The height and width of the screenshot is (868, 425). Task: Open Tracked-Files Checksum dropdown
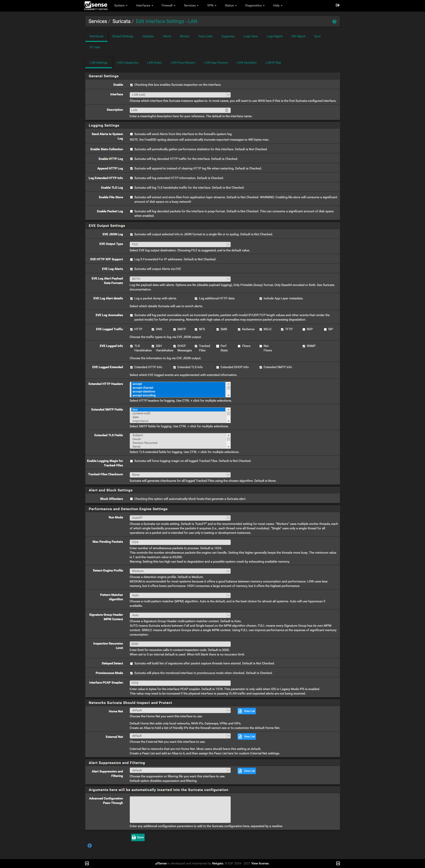(x=180, y=475)
